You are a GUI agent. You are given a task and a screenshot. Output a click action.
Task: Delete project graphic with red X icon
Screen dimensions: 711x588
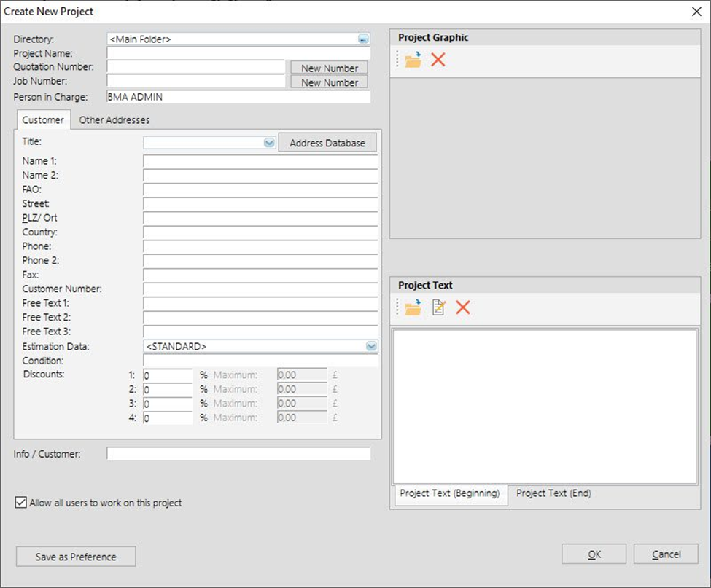click(438, 60)
